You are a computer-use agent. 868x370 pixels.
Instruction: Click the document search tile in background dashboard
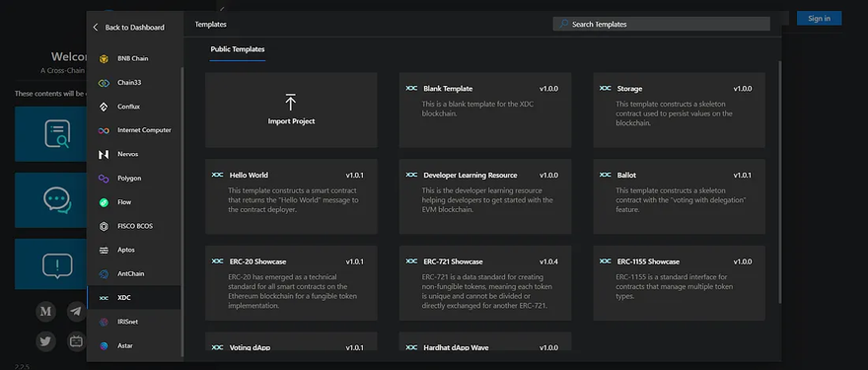click(x=51, y=134)
